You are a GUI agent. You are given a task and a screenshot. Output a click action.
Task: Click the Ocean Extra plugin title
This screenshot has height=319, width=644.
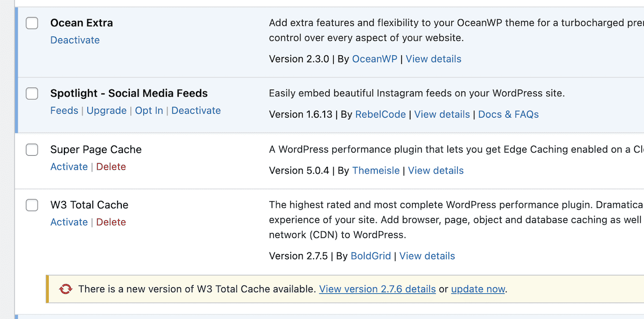(82, 23)
